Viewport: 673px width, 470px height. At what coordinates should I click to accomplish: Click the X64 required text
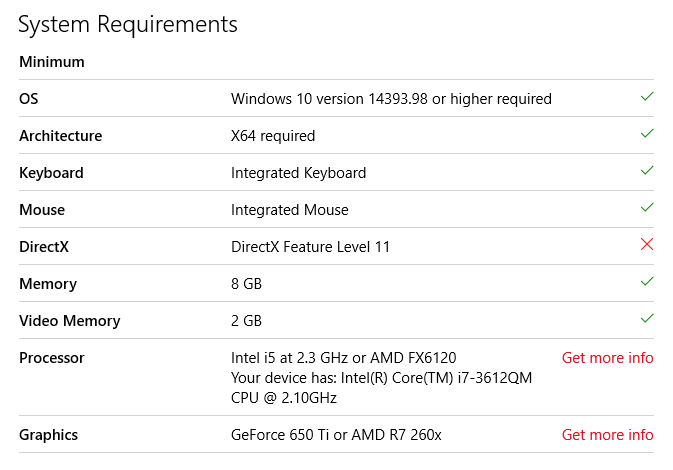click(x=273, y=136)
